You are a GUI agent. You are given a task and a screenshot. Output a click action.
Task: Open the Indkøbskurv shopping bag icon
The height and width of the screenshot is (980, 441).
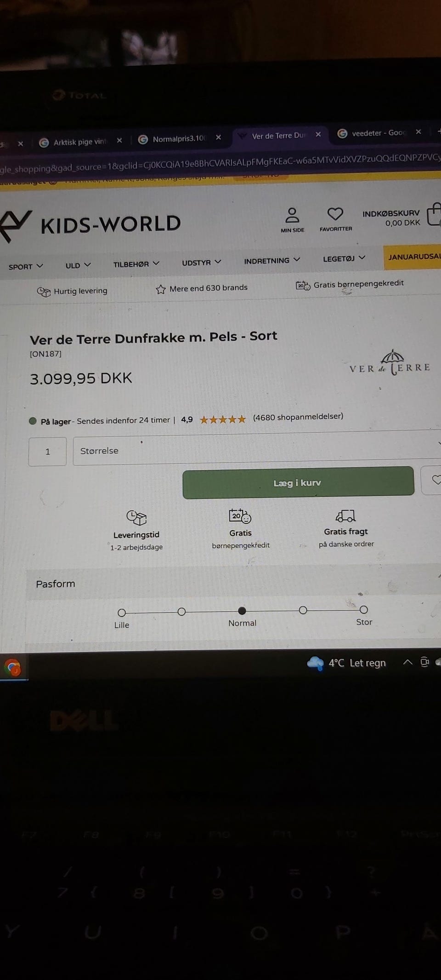coord(434,214)
